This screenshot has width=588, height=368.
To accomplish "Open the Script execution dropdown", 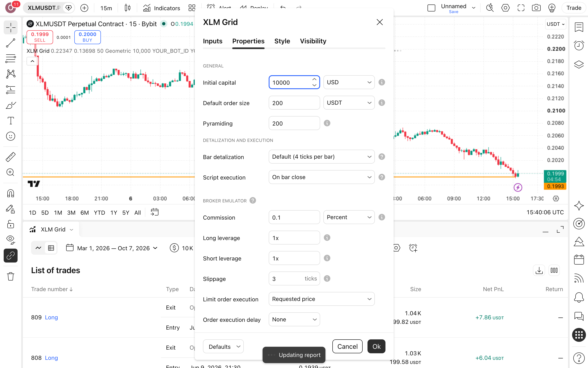I will pyautogui.click(x=321, y=177).
